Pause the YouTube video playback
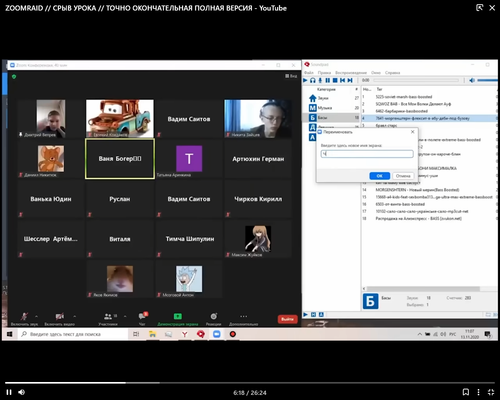Viewport: 500px width, 400px height. pos(9,392)
